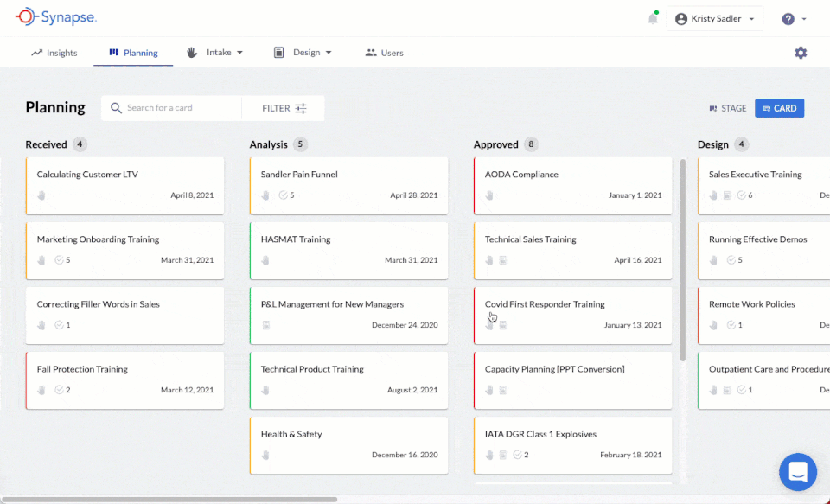Screen dimensions: 830x504
Task: Click the filter sliders icon
Action: (301, 108)
